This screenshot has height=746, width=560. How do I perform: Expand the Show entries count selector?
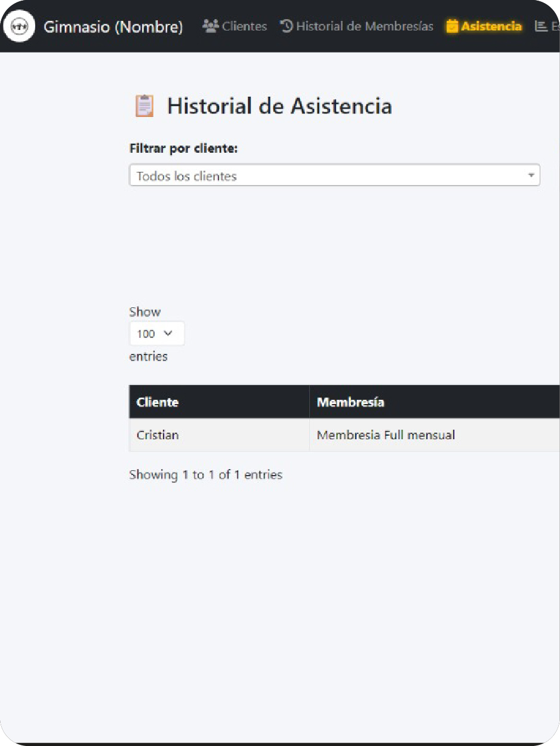(156, 334)
